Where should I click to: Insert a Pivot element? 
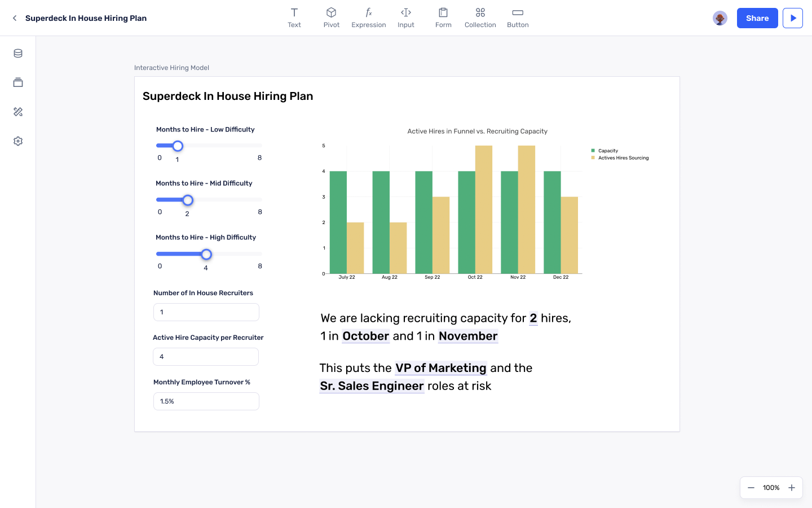332,18
